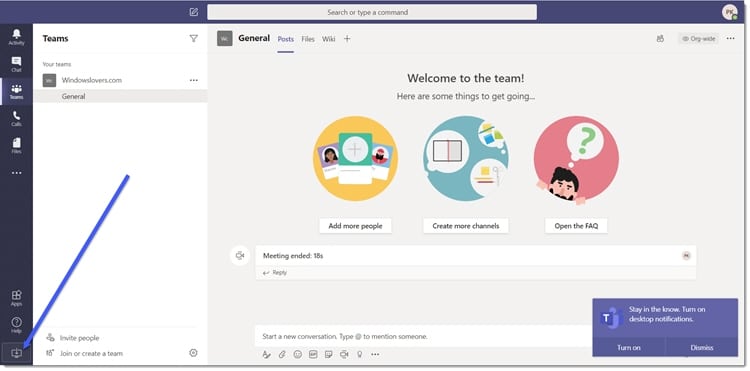Image resolution: width=750 pixels, height=371 pixels.
Task: Click the new chat compose icon
Action: [x=193, y=12]
